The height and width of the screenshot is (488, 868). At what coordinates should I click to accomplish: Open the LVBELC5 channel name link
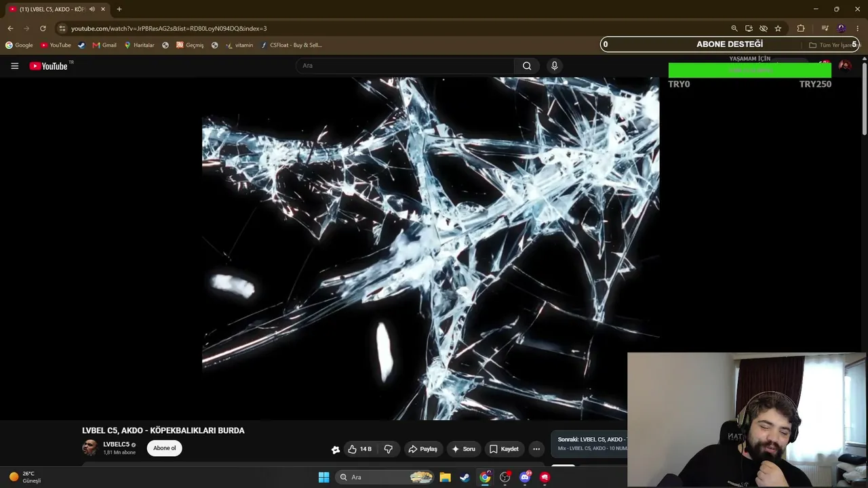click(x=116, y=445)
